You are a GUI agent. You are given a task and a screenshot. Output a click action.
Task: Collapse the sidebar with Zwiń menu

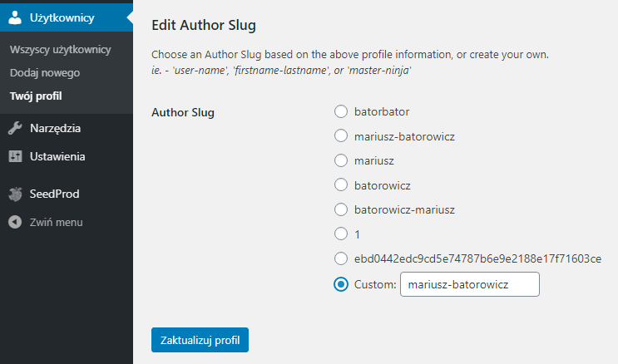[56, 222]
